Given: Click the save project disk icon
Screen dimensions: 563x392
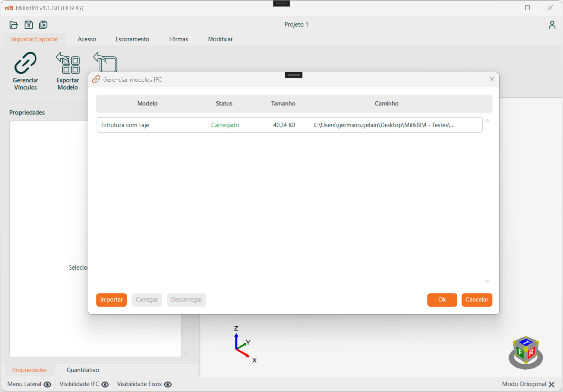Looking at the screenshot, I should [x=29, y=25].
